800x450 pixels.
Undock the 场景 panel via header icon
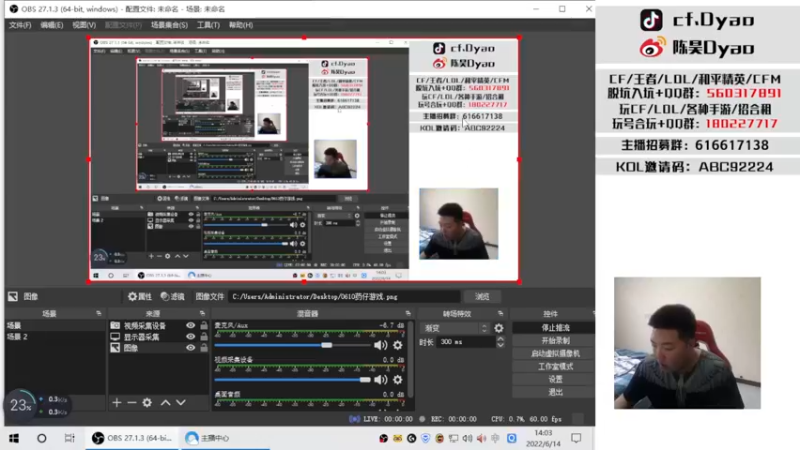pyautogui.click(x=98, y=313)
